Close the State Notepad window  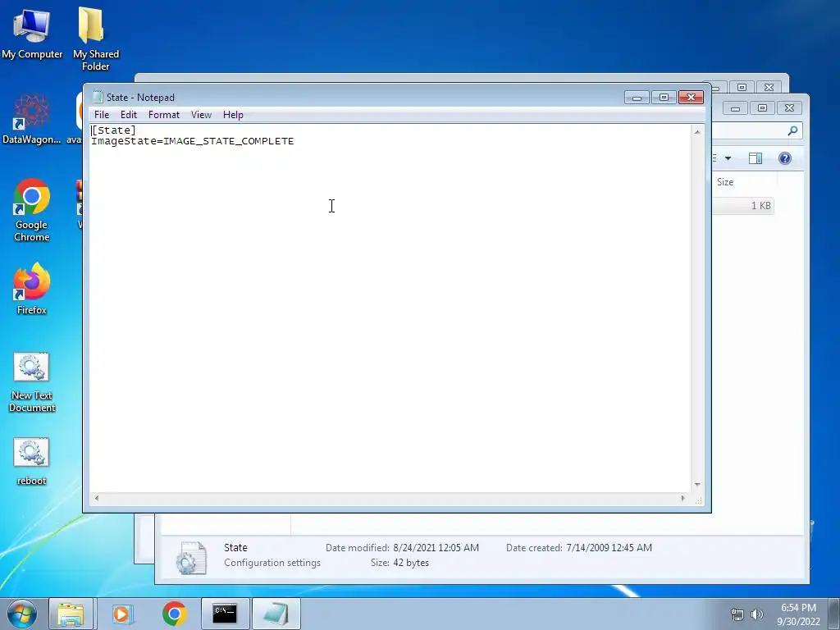click(x=691, y=97)
